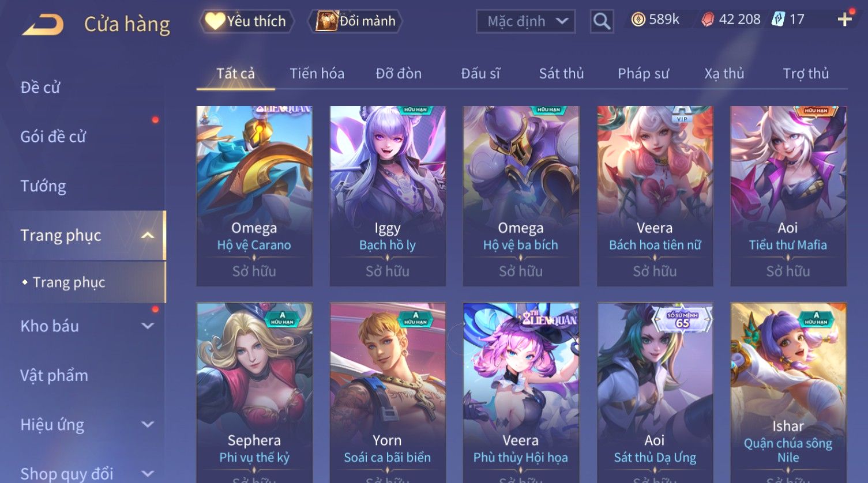
Task: Tap the blue voucher ticket icon
Action: coord(778,20)
